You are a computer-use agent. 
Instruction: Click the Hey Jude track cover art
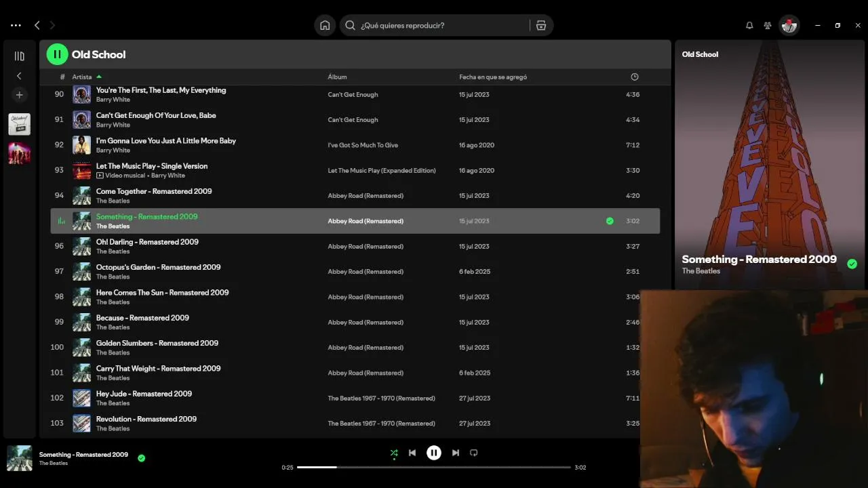point(81,398)
